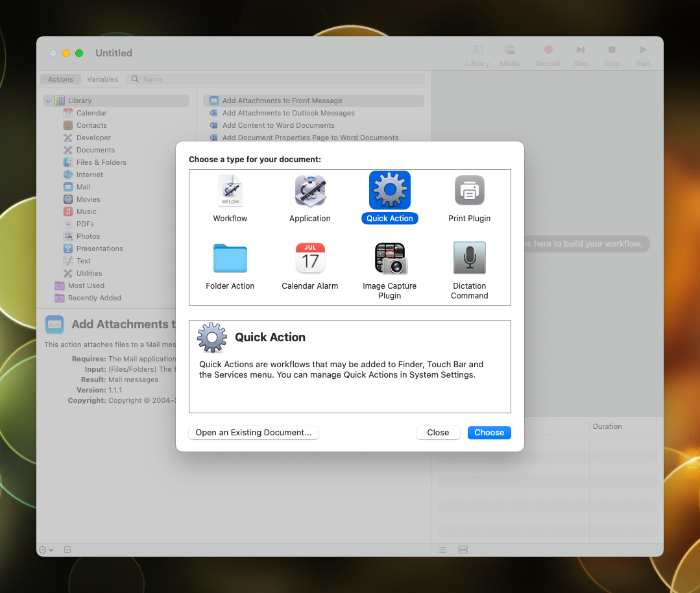Open the options menu at the bottom left

(x=45, y=550)
